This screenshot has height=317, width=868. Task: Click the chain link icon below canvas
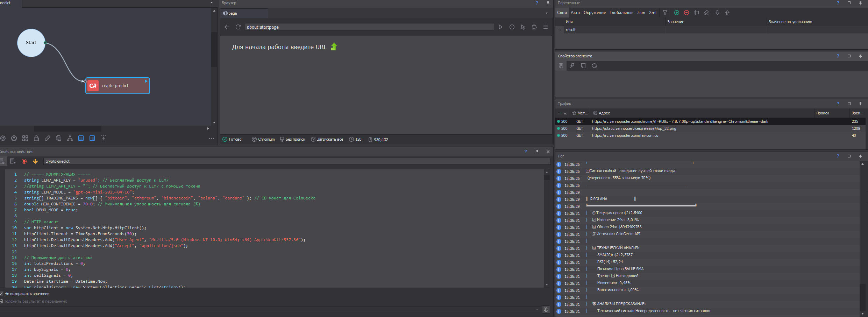click(x=48, y=138)
